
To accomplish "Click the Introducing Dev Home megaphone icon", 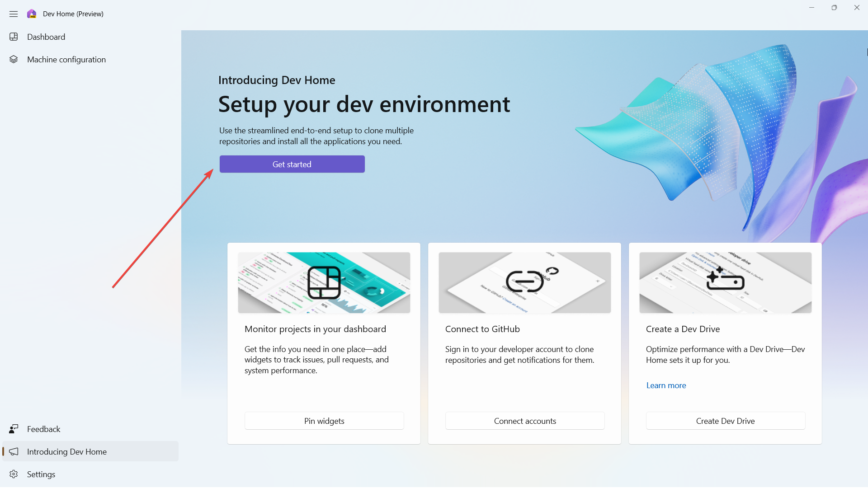I will pos(14,451).
